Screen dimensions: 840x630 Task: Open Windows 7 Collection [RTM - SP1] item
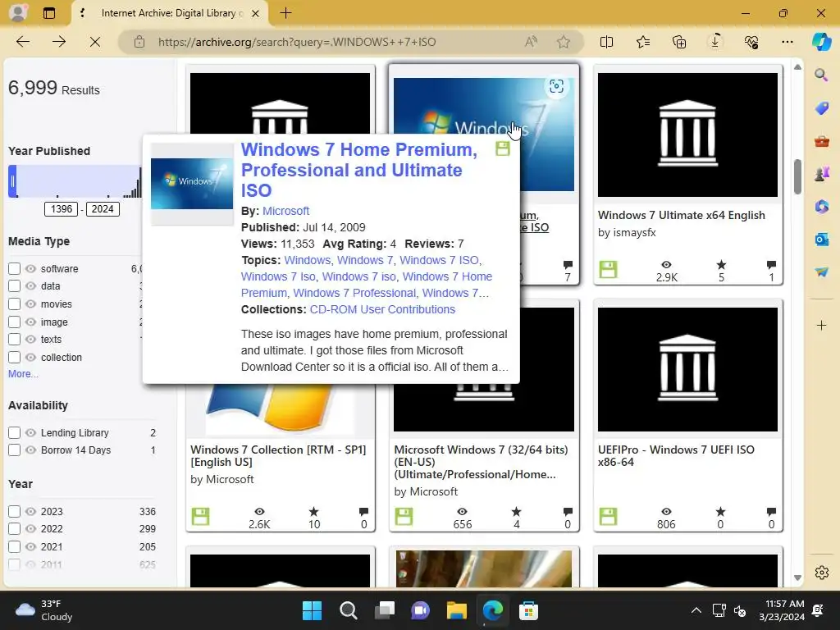click(278, 456)
